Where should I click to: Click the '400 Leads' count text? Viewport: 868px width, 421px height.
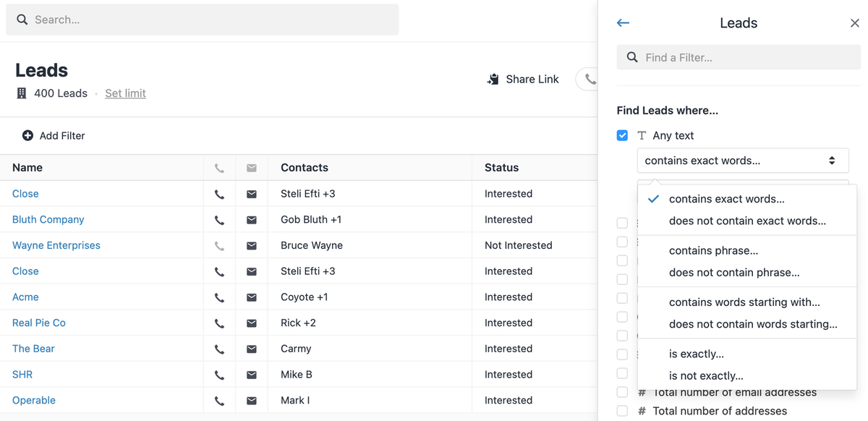(x=61, y=93)
